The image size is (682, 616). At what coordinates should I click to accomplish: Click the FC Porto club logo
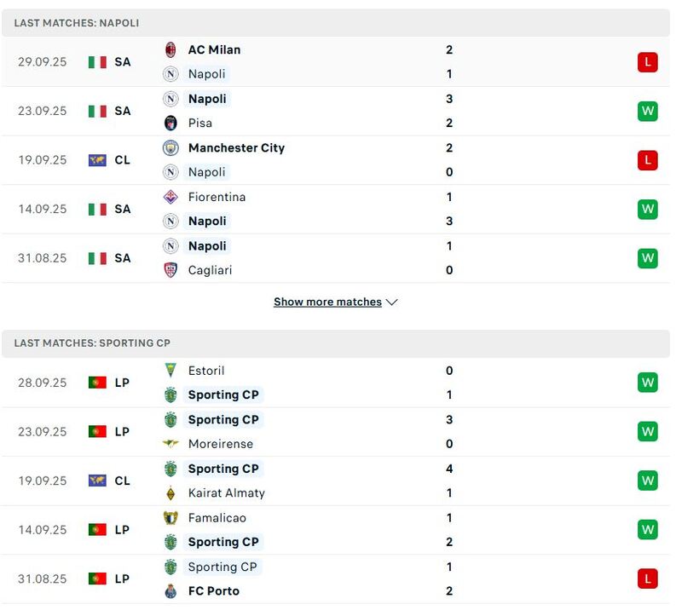tap(170, 590)
